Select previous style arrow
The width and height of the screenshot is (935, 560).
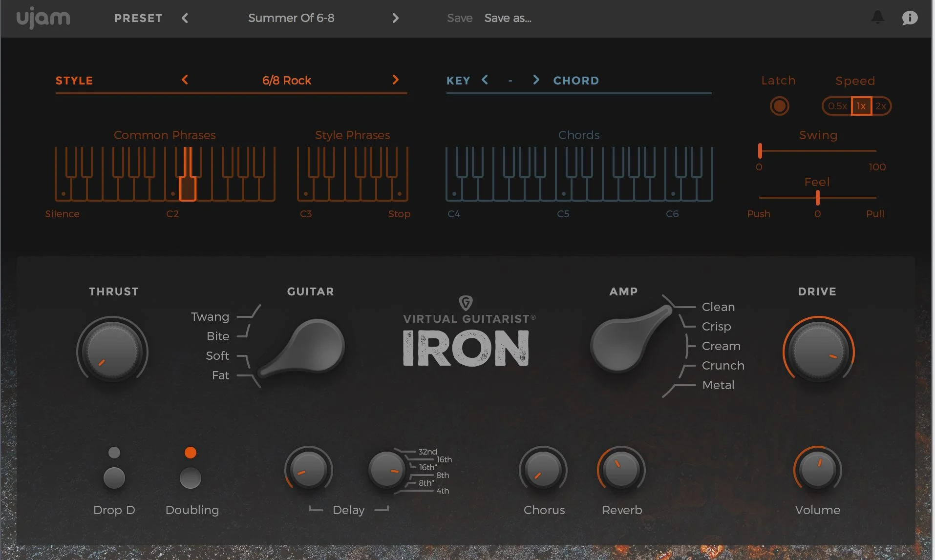pyautogui.click(x=185, y=80)
